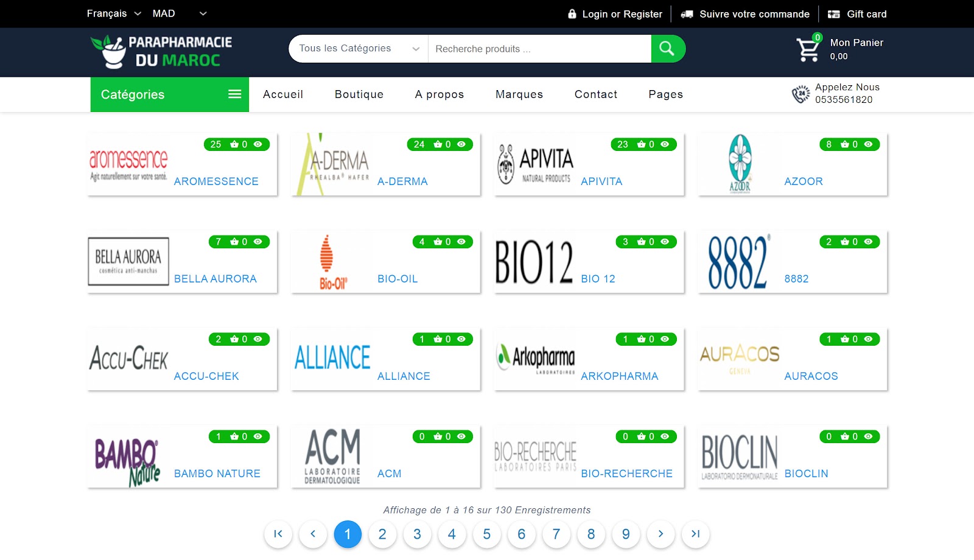Click the BIO12 logo thumbnail

(x=534, y=262)
